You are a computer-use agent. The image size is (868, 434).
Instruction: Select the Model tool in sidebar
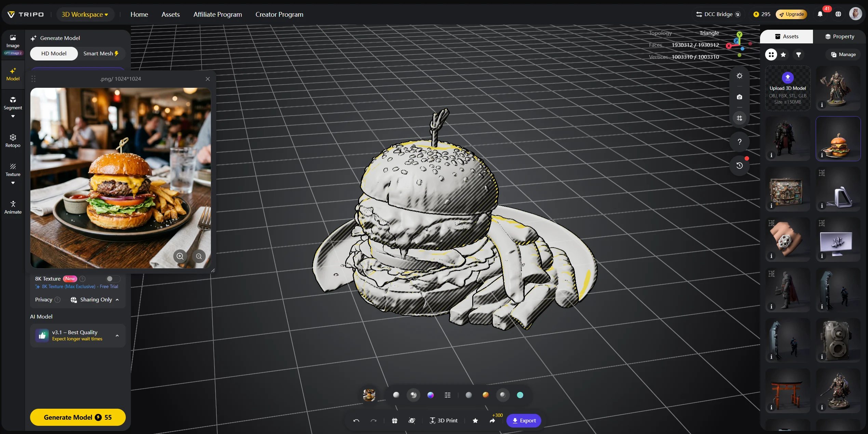click(x=13, y=74)
